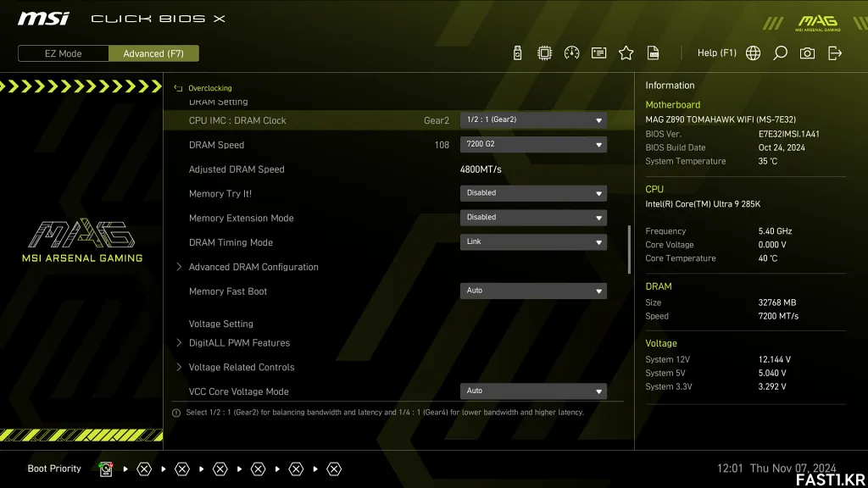Open the hardware monitor board icon
This screenshot has height=488, width=868.
pos(599,53)
